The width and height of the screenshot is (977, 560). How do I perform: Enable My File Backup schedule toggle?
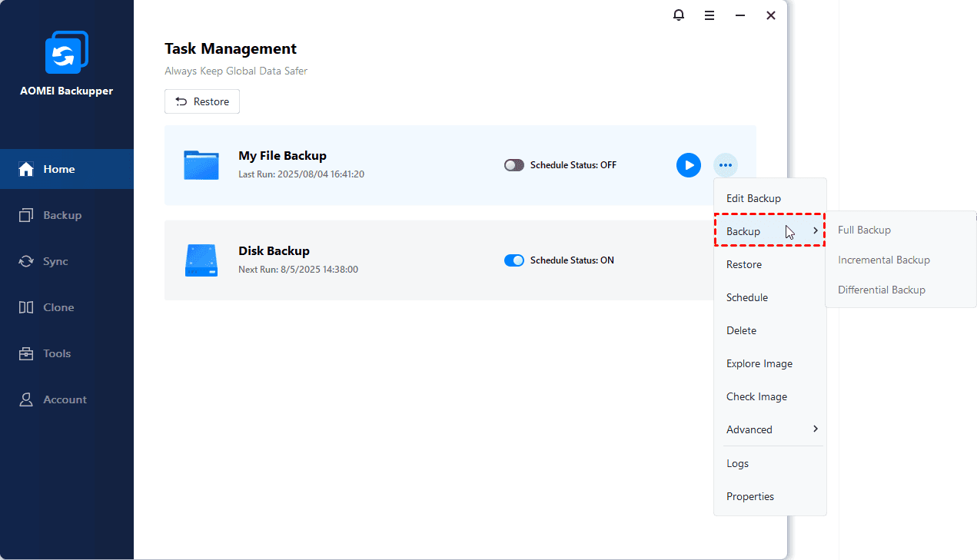(513, 165)
